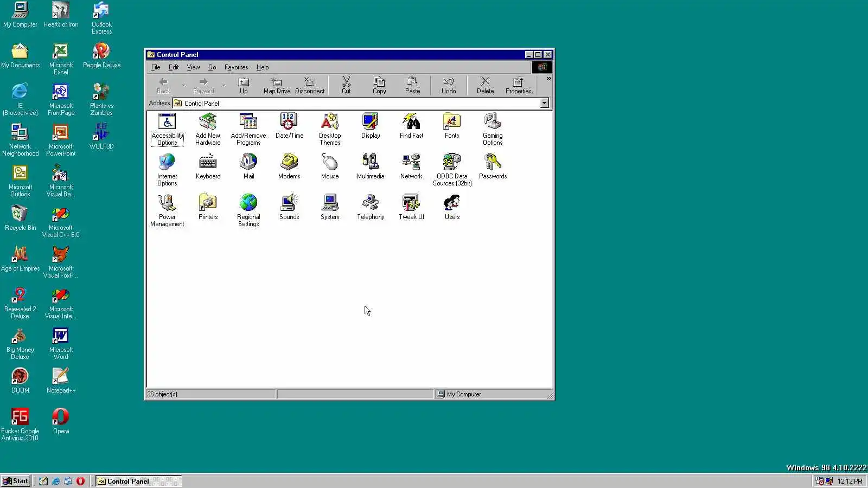Viewport: 868px width, 488px height.
Task: Open the Start menu
Action: (x=15, y=481)
